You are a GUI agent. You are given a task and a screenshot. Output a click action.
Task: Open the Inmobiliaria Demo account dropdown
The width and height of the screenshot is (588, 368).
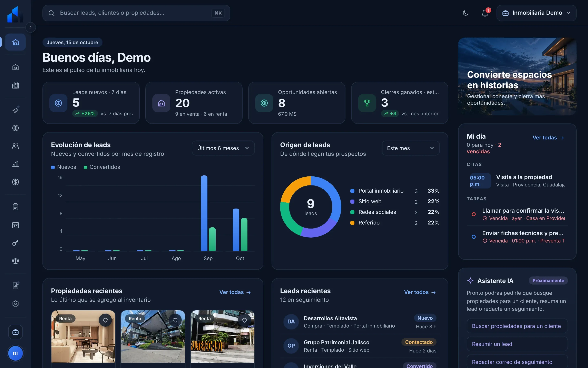[537, 13]
